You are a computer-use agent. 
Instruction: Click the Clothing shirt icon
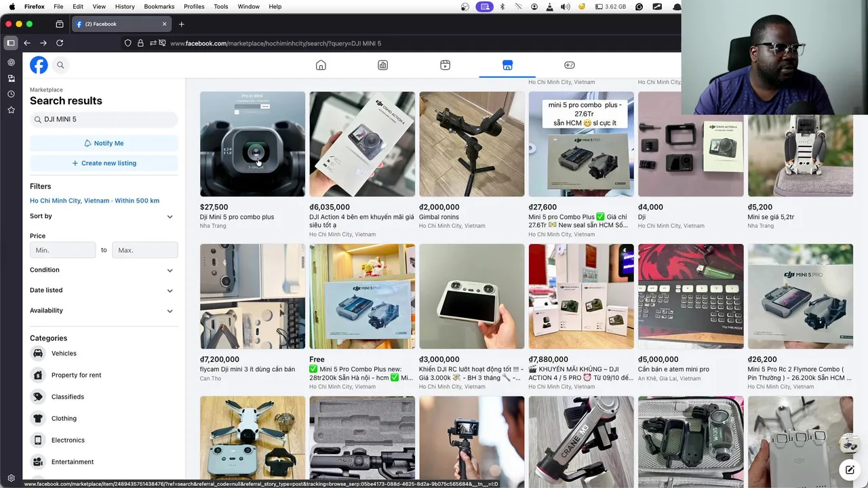click(38, 418)
